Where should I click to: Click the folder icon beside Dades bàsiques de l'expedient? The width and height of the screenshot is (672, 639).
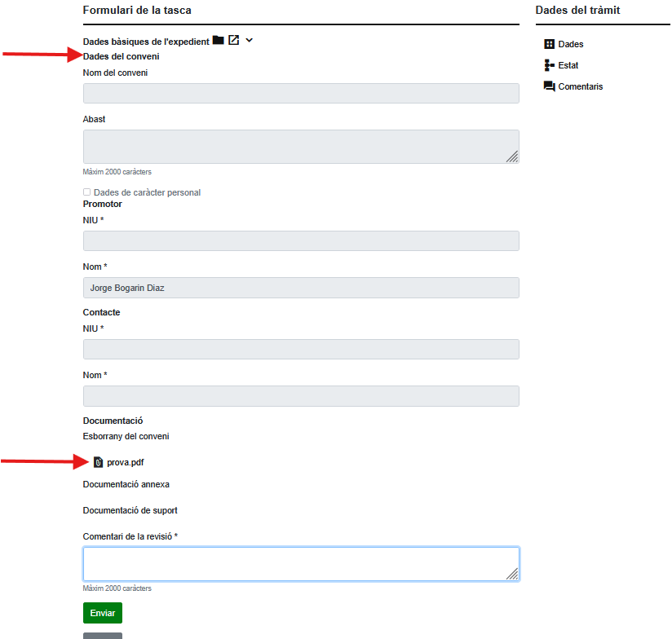218,40
